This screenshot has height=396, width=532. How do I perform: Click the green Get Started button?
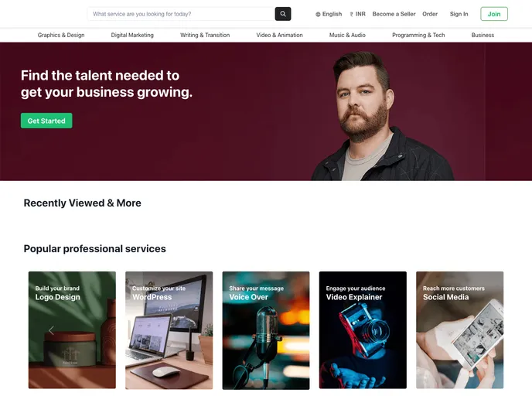click(46, 121)
